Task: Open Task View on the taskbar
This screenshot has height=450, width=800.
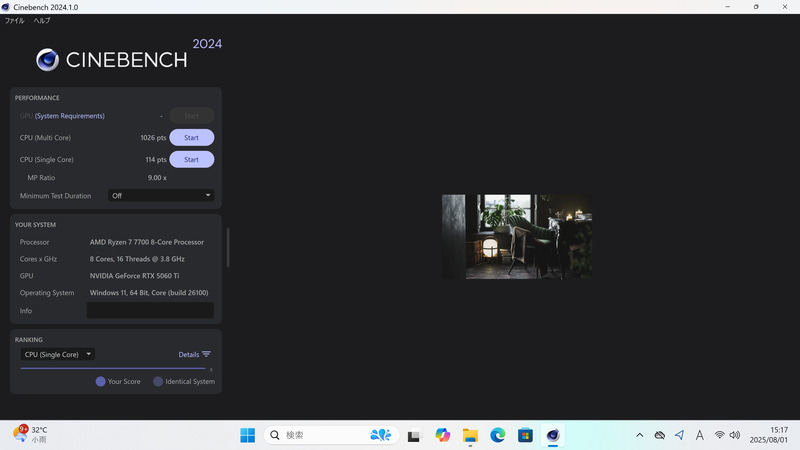Action: tap(414, 436)
